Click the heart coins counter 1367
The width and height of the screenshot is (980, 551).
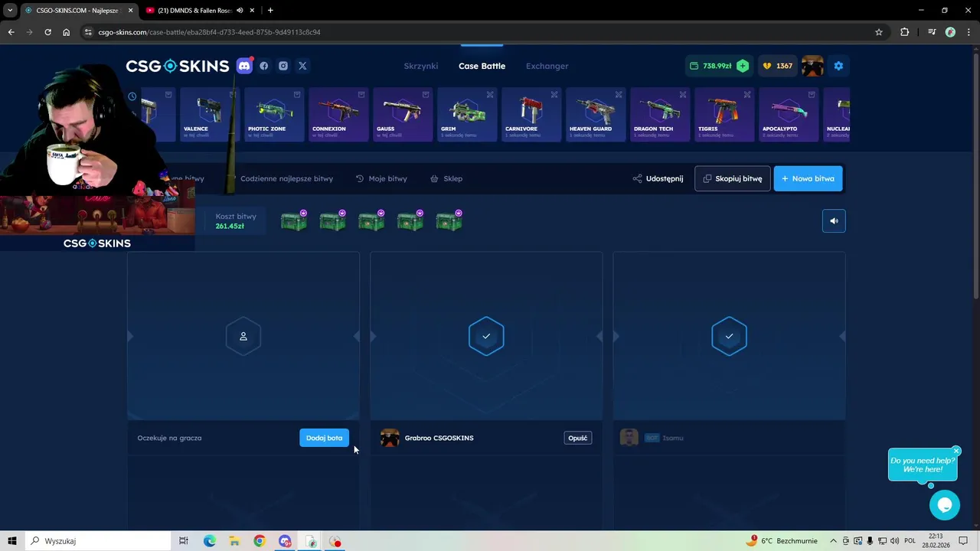777,66
